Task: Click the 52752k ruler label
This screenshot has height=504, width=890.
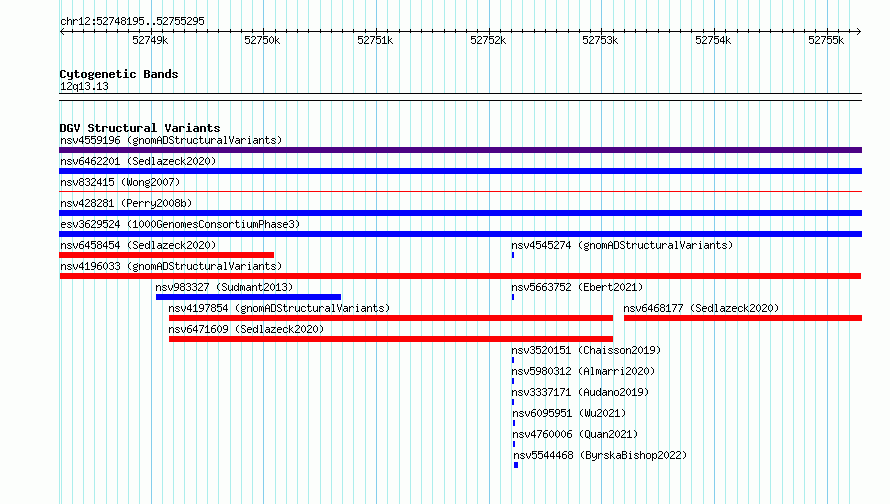Action: (x=488, y=40)
